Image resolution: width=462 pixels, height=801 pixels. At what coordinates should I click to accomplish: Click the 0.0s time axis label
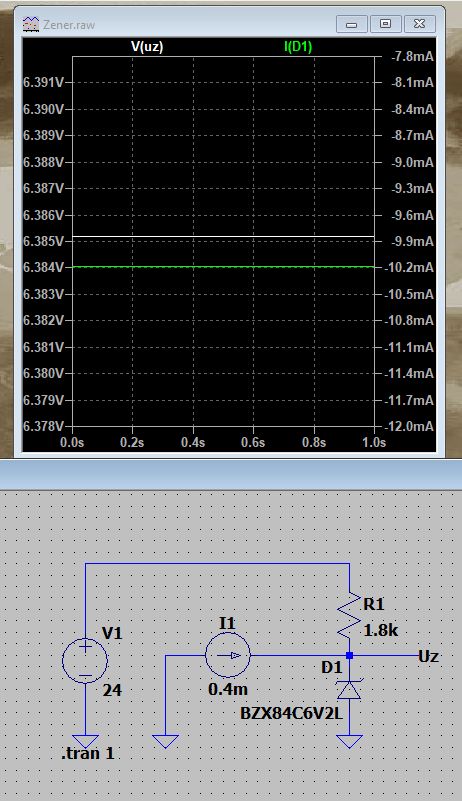click(72, 442)
